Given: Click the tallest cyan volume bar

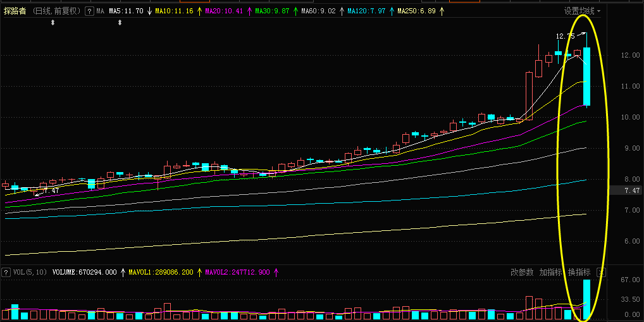Looking at the screenshot, I should (587, 300).
